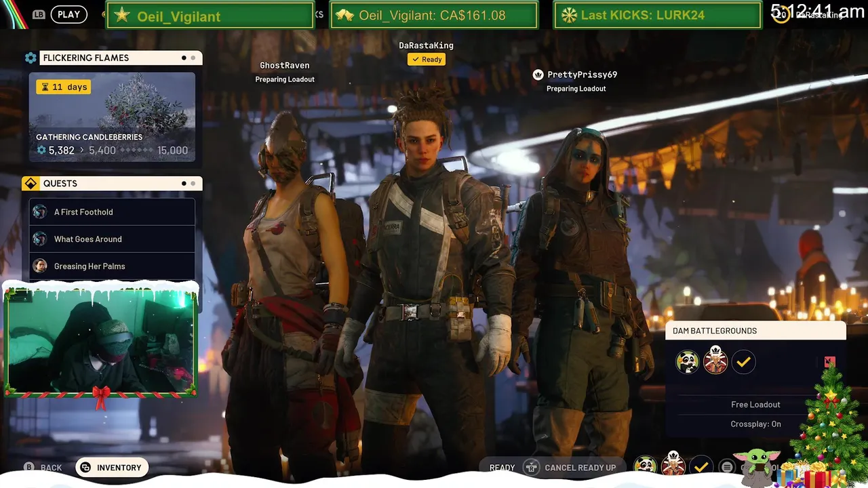Click the controller icon on Inventory button
The height and width of the screenshot is (488, 868).
[x=85, y=468]
